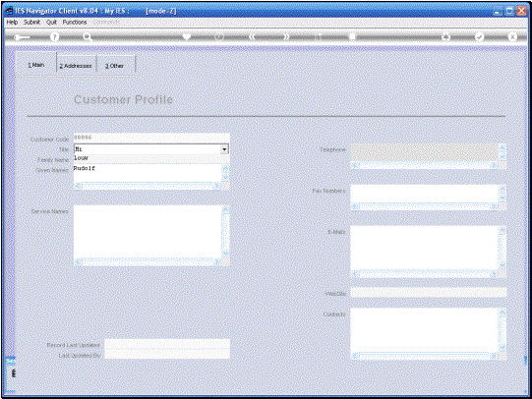Click inside the E-Mails text area

pyautogui.click(x=424, y=248)
